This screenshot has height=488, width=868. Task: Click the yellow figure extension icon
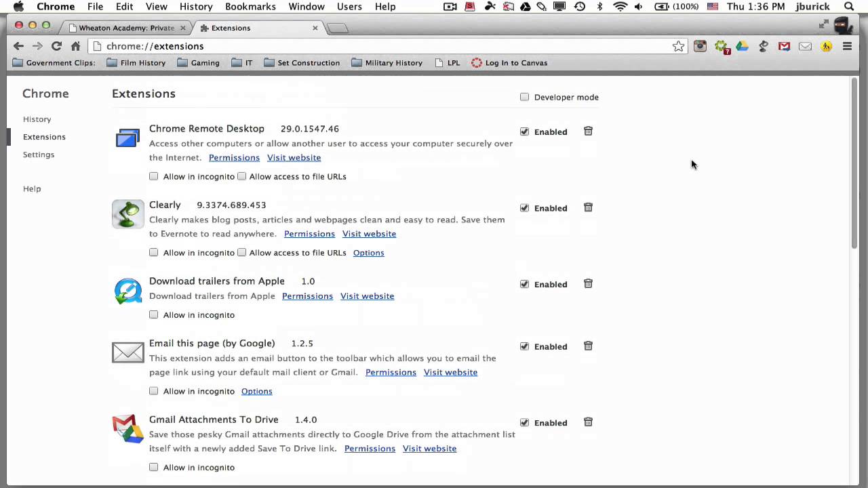826,46
